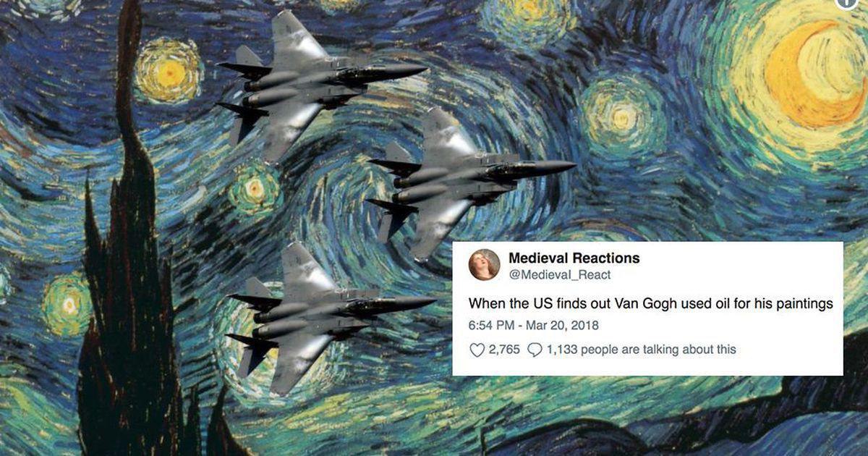Image resolution: width=868 pixels, height=456 pixels.
Task: Click the middle fighter jet
Action: 470,182
